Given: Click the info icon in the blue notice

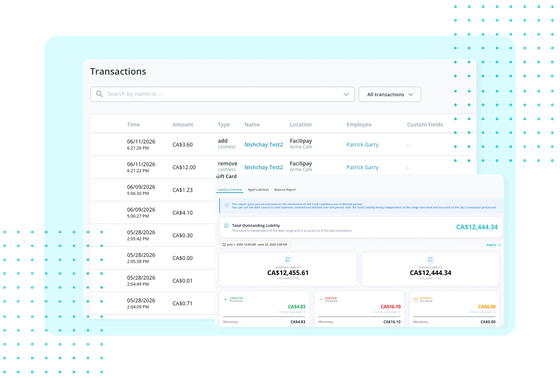Looking at the screenshot, I should (x=226, y=205).
